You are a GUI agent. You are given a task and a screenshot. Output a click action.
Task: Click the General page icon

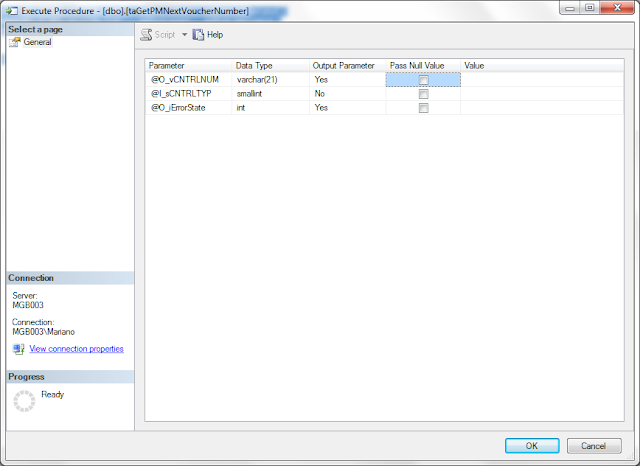15,42
